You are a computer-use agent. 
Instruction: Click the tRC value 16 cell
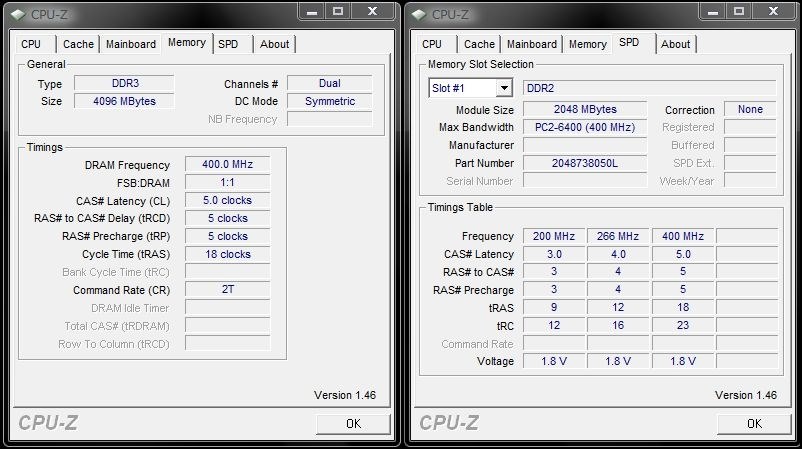[x=618, y=325]
